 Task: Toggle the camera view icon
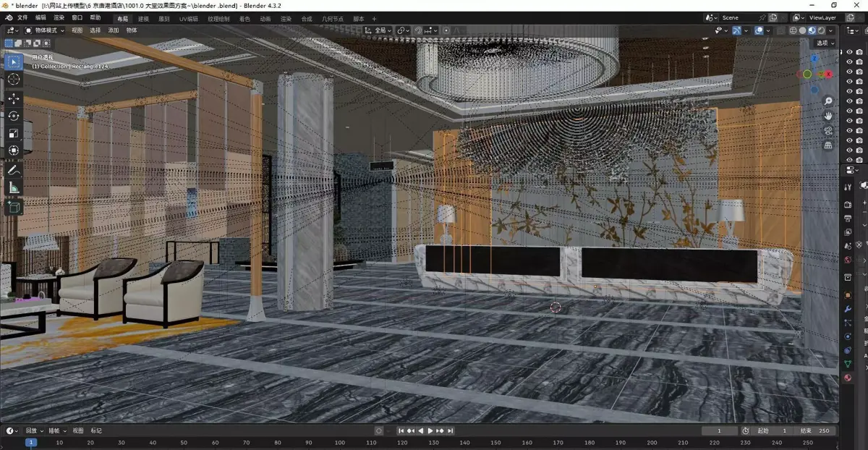coord(828,130)
